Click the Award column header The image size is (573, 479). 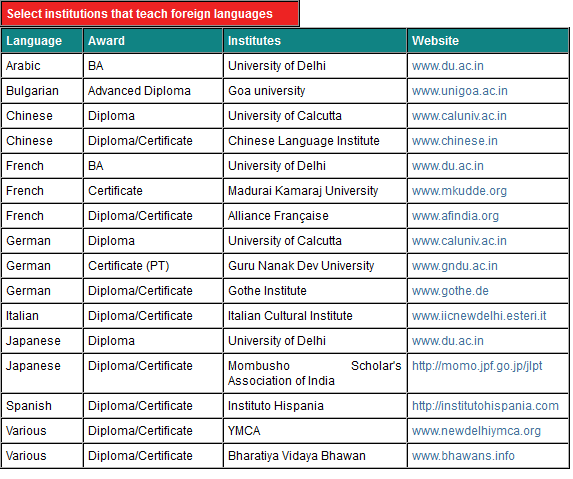click(153, 41)
